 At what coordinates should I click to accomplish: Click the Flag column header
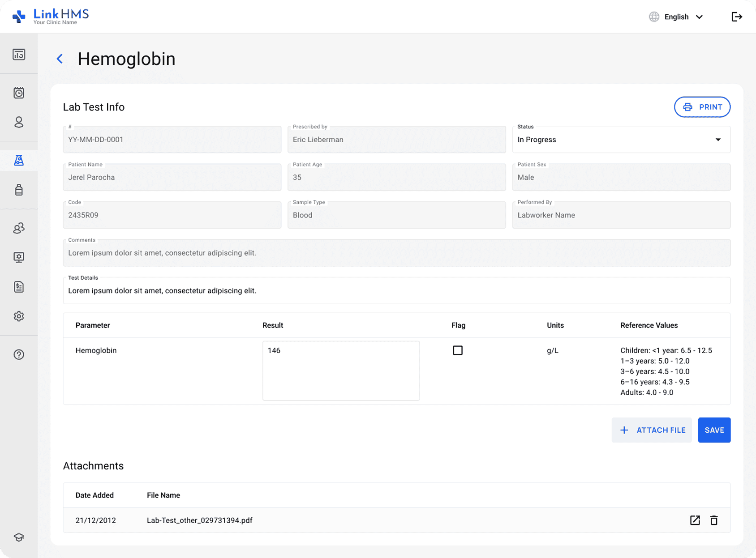tap(459, 325)
